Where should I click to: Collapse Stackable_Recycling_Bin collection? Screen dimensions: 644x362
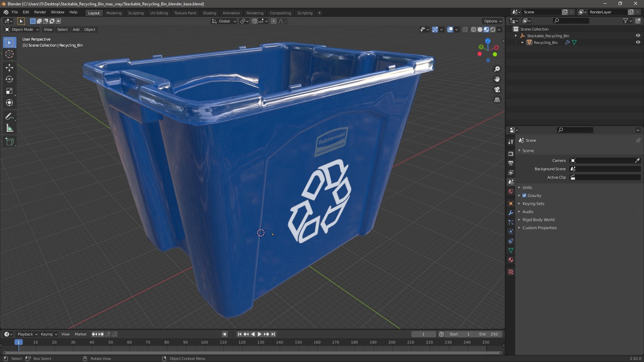tap(516, 36)
